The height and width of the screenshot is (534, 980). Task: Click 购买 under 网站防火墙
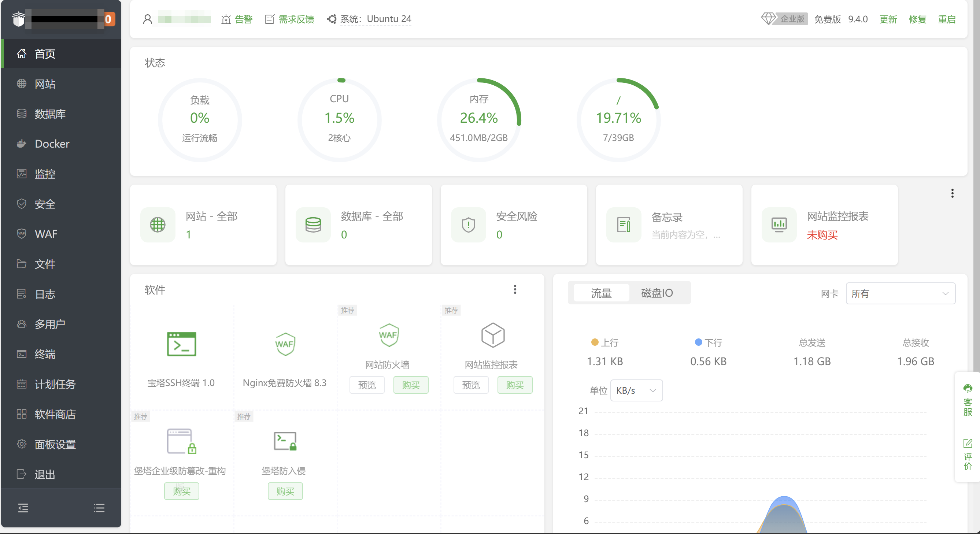[411, 385]
